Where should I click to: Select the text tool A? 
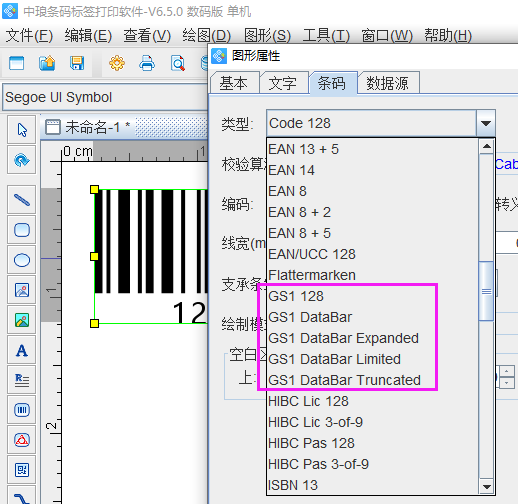tap(22, 350)
